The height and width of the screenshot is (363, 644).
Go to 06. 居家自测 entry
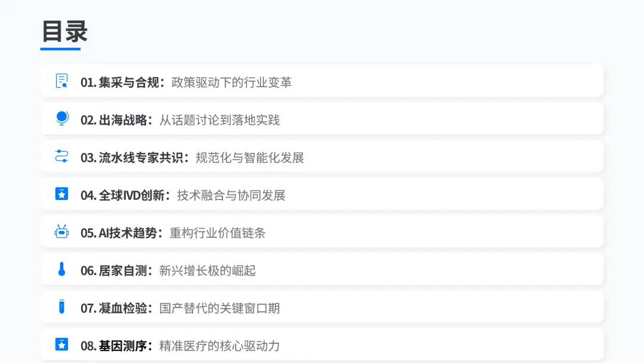coord(322,269)
